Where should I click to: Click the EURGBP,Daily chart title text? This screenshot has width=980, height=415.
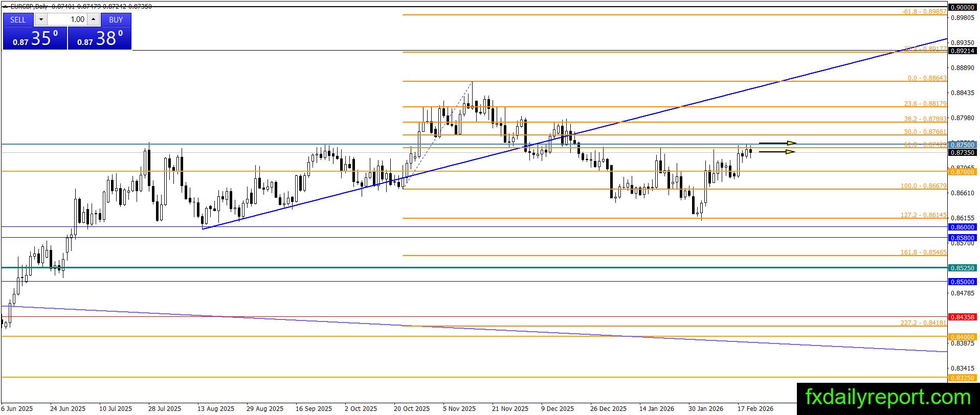tap(29, 7)
